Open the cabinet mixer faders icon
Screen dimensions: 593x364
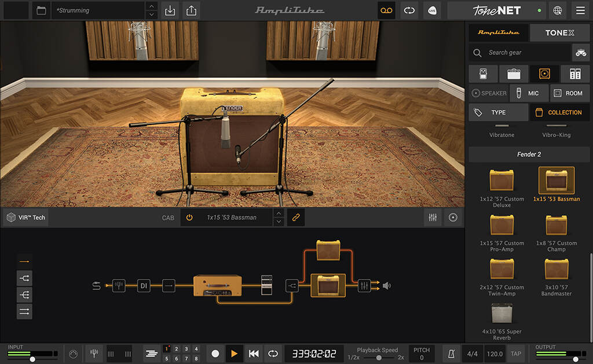pyautogui.click(x=432, y=217)
